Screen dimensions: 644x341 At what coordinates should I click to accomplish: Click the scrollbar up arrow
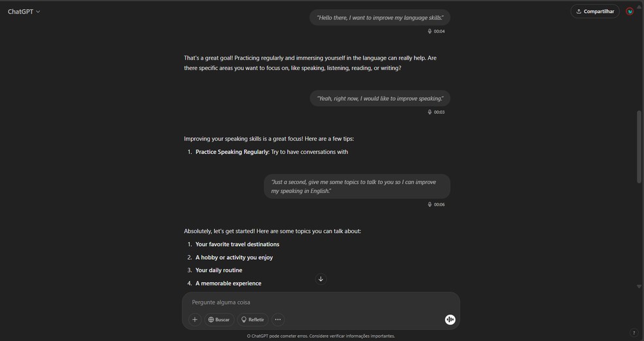tap(639, 7)
